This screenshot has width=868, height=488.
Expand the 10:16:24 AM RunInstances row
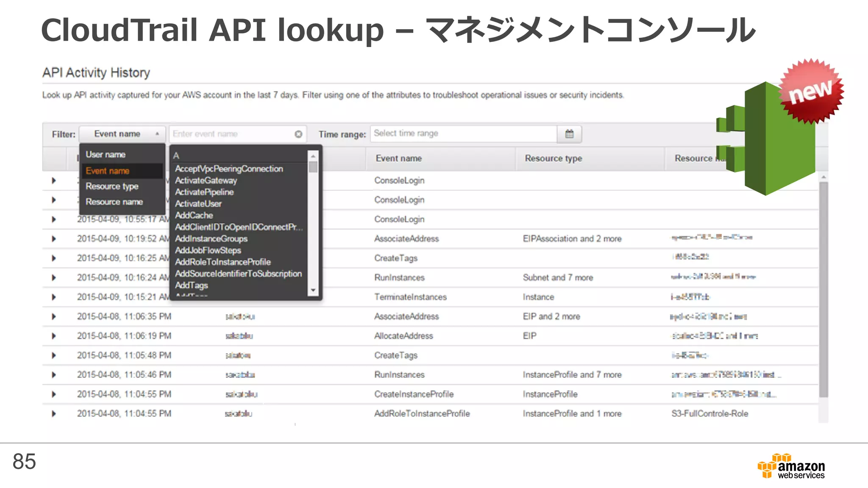tap(54, 278)
